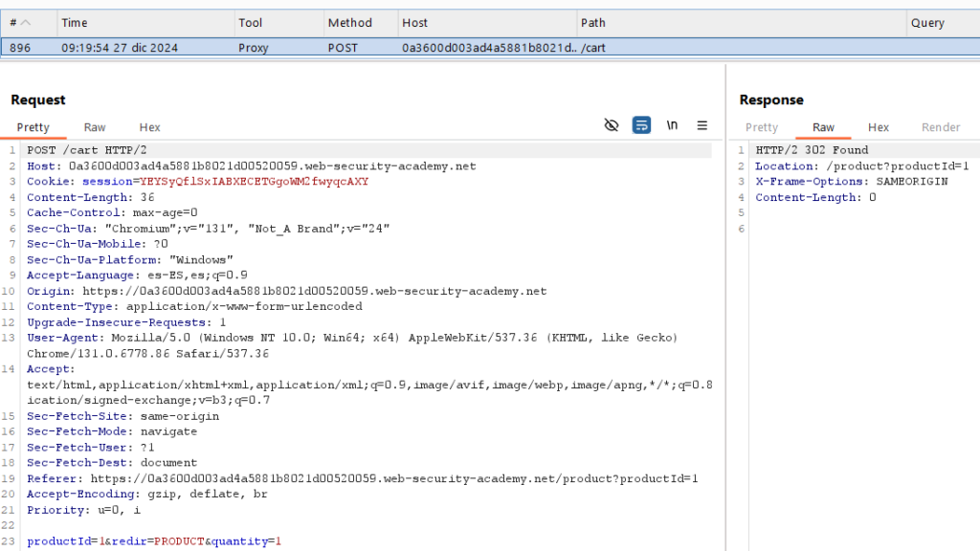
Task: Click the Sec-Ch-Ua-Platform "Windows" line
Action: point(130,260)
